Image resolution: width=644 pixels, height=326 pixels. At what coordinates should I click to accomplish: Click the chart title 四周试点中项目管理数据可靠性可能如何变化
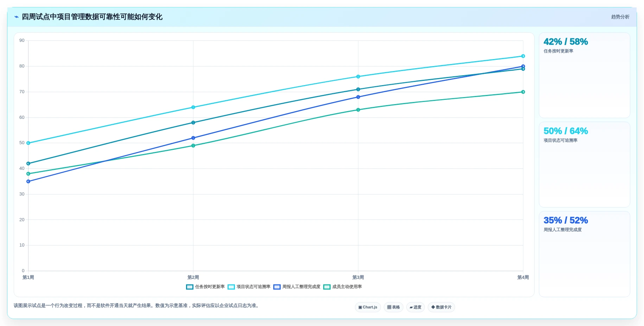(92, 17)
